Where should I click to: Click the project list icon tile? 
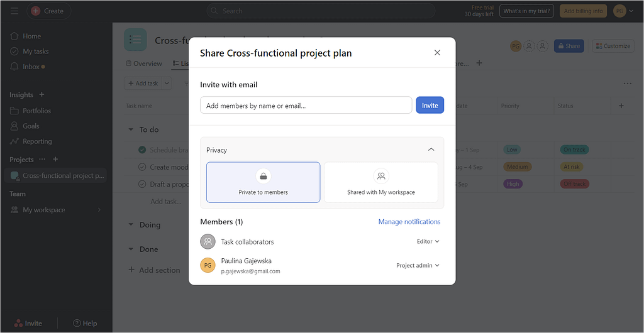point(135,40)
